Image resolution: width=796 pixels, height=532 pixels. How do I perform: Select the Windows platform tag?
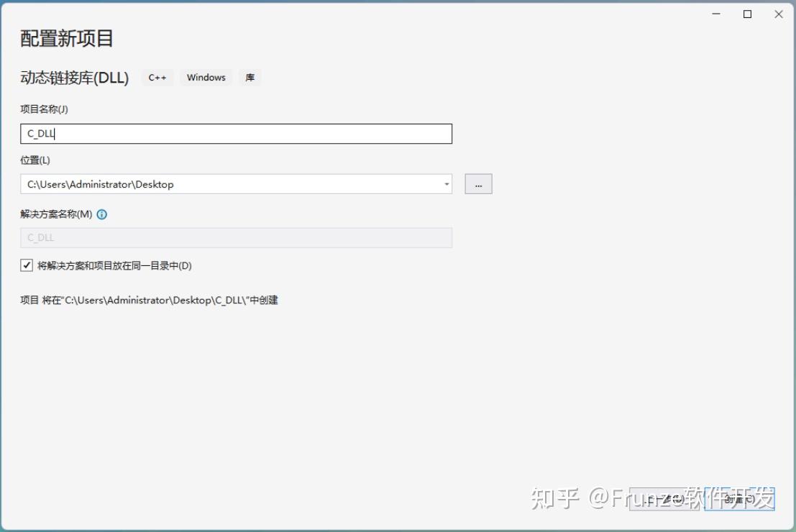click(206, 77)
